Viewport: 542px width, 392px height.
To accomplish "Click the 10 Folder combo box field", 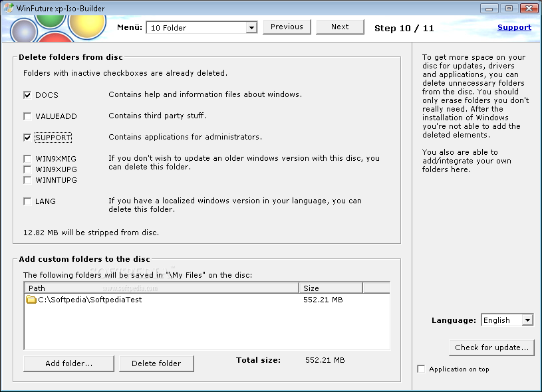I will [202, 28].
